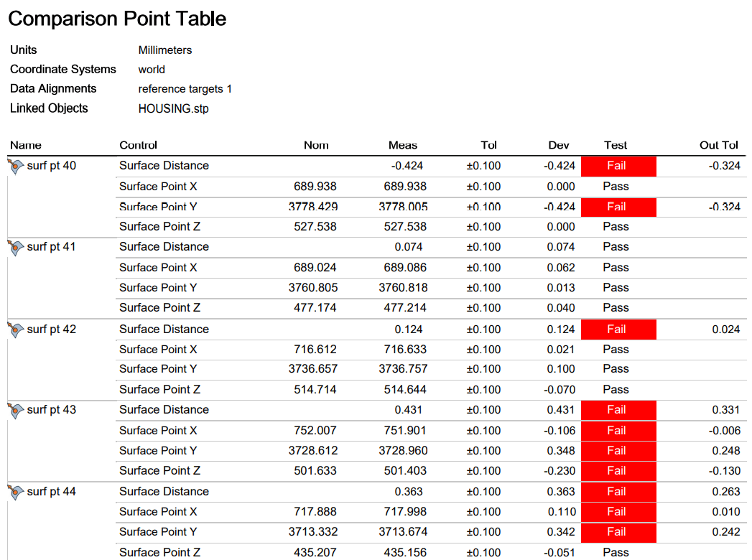The width and height of the screenshot is (752, 560).
Task: Click the Name column header
Action: point(26,145)
